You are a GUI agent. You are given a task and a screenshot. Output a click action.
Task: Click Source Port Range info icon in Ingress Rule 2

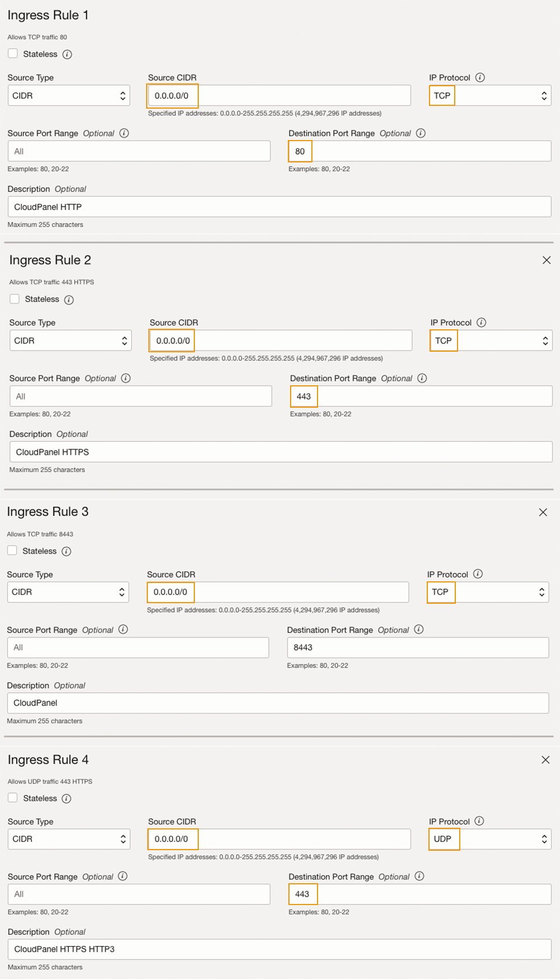click(x=126, y=378)
